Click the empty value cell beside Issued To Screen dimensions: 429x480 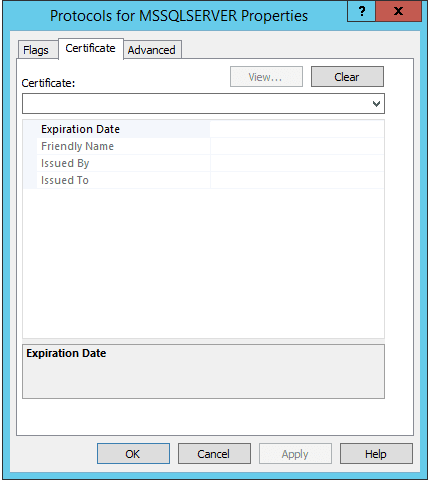pyautogui.click(x=297, y=180)
